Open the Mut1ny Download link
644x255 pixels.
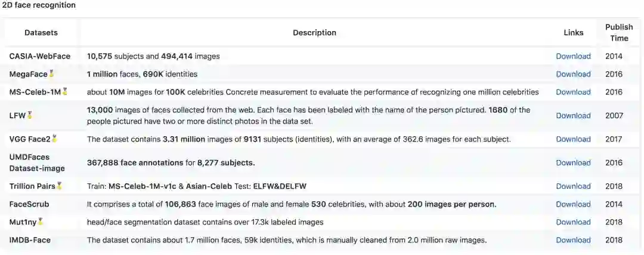[x=573, y=222]
